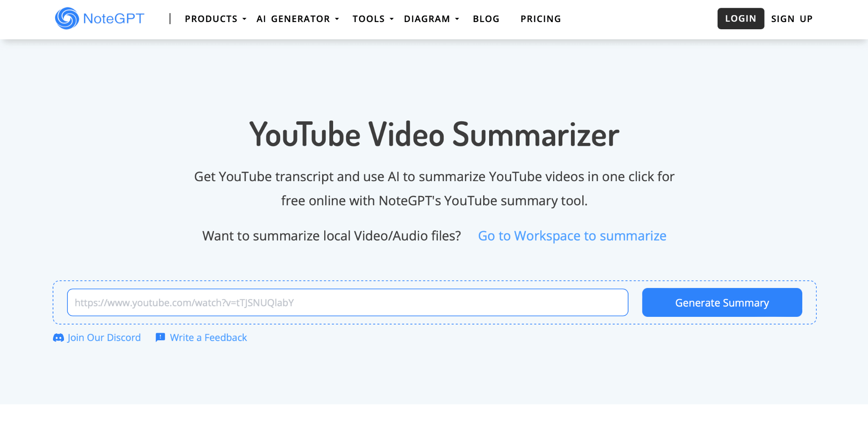This screenshot has height=439, width=868.
Task: Click the NoteGPT brand name text
Action: pos(114,18)
